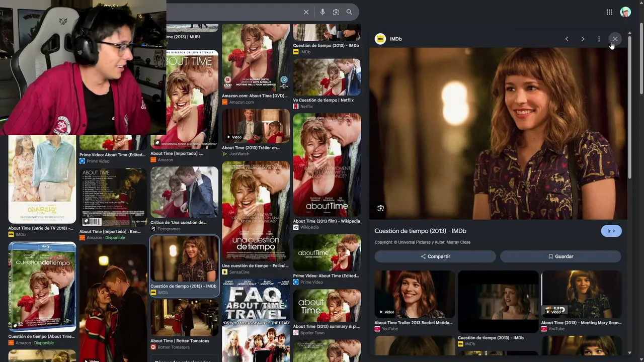This screenshot has width=644, height=362.
Task: Click the IMDb source name in preview header
Action: click(396, 39)
